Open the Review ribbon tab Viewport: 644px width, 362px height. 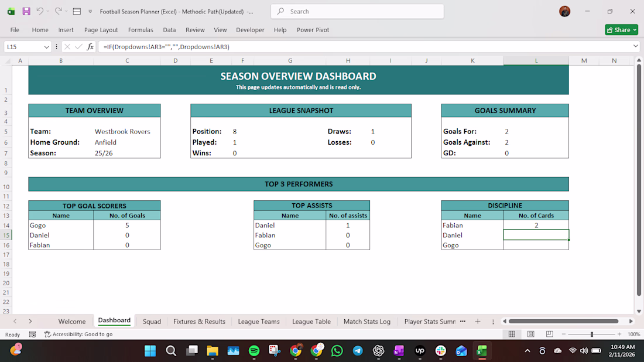[195, 30]
